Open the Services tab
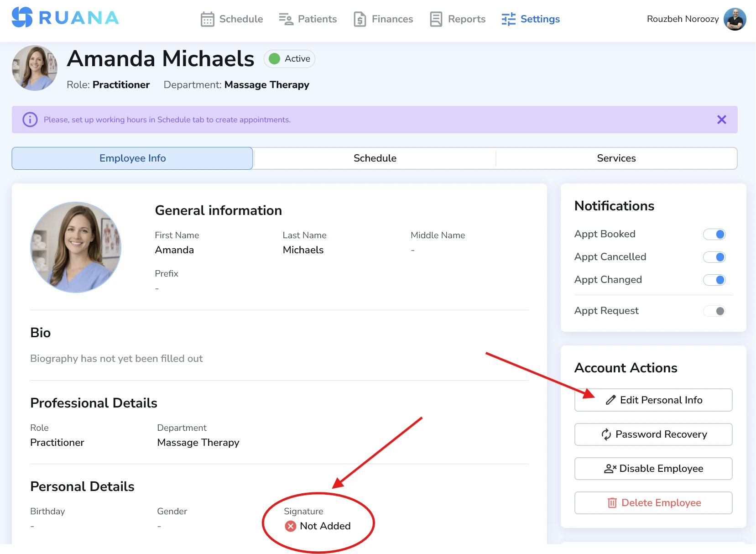The width and height of the screenshot is (756, 554). coord(616,158)
